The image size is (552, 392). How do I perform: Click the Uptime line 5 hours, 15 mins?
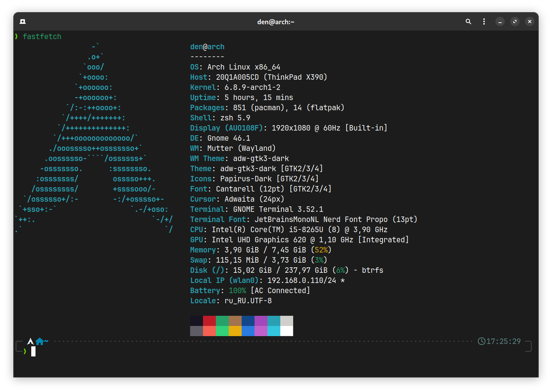tap(241, 98)
